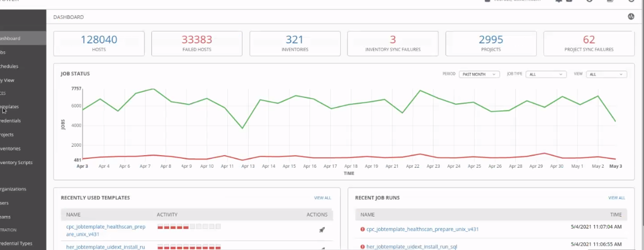Click the Dashboard breadcrumb title

(69, 17)
